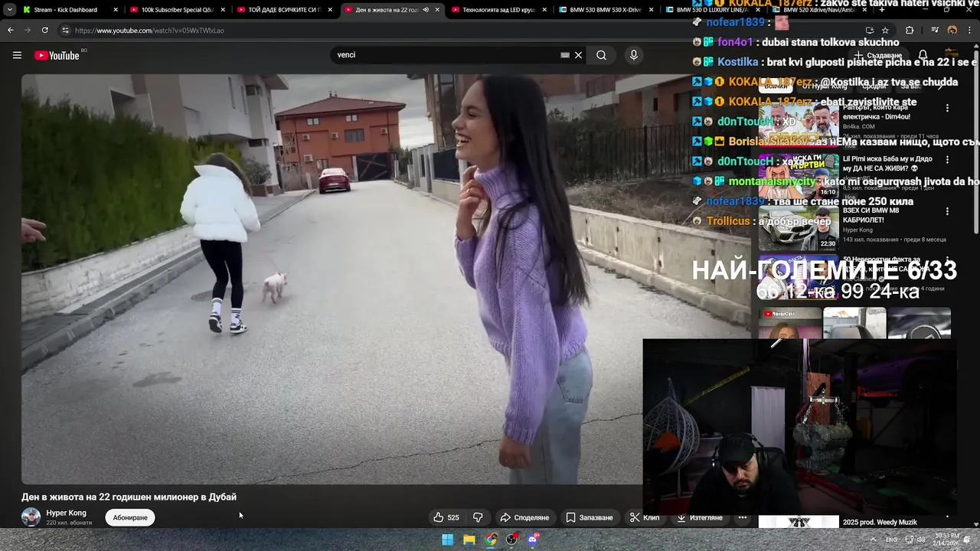Open 'ВЗЕХ СИ BMW M8 КАБРИОЛЕТ' thumbnail
980x551 pixels.
tap(798, 227)
